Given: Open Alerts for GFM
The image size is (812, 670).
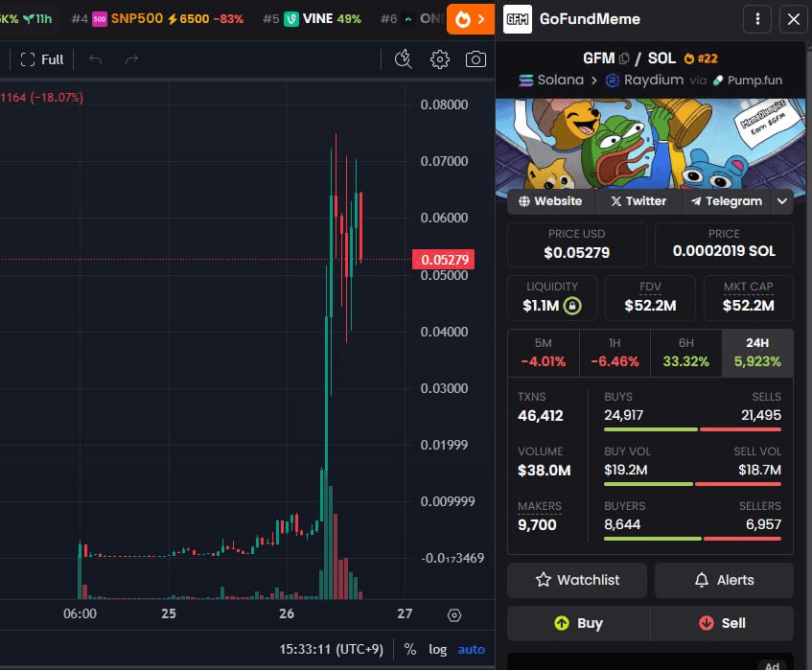Looking at the screenshot, I should [x=724, y=580].
